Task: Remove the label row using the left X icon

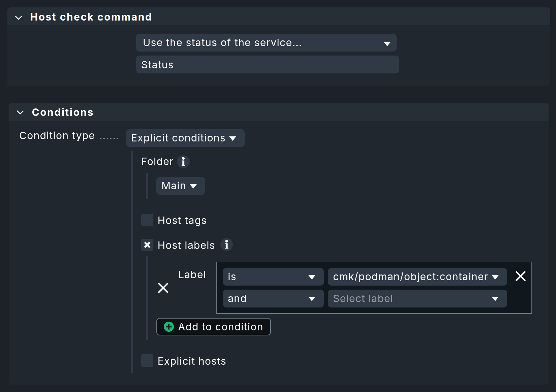Action: [163, 288]
